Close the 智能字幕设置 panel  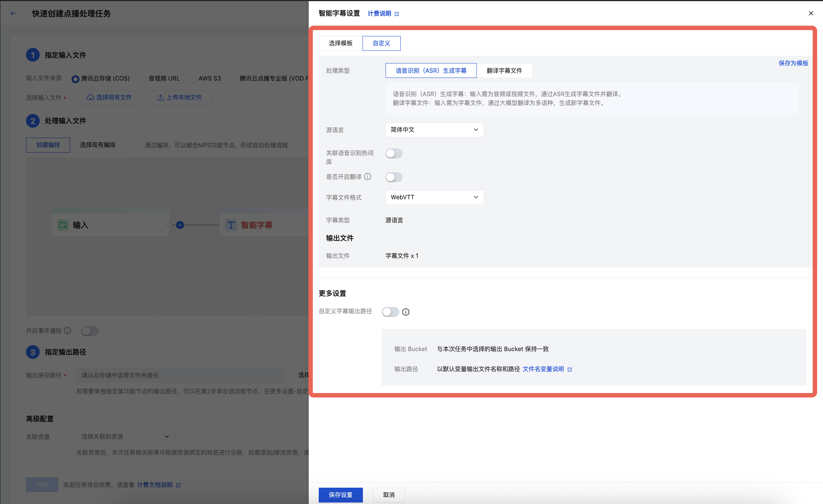(x=811, y=13)
